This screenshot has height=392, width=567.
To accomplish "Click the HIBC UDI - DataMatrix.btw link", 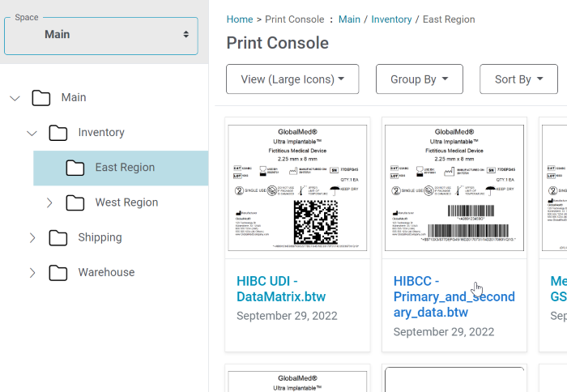I will click(x=281, y=289).
